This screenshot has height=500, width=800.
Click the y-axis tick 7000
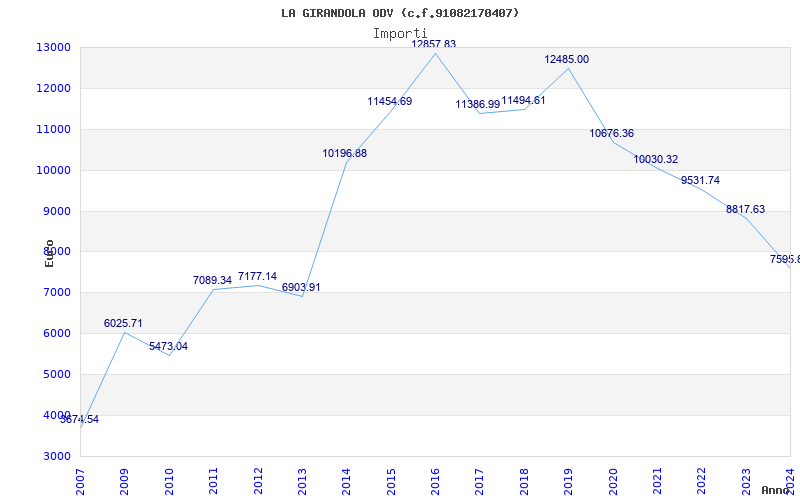[x=56, y=293]
